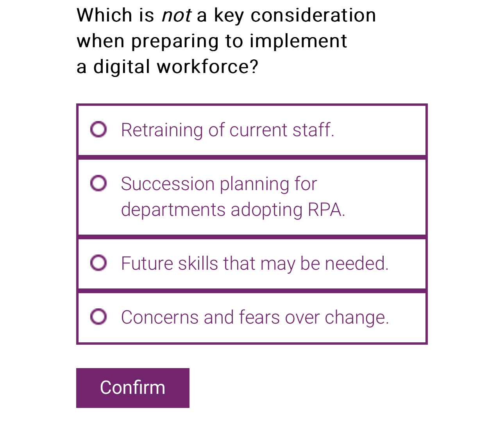The width and height of the screenshot is (504, 445).
Task: Click the Confirm button
Action: [133, 388]
